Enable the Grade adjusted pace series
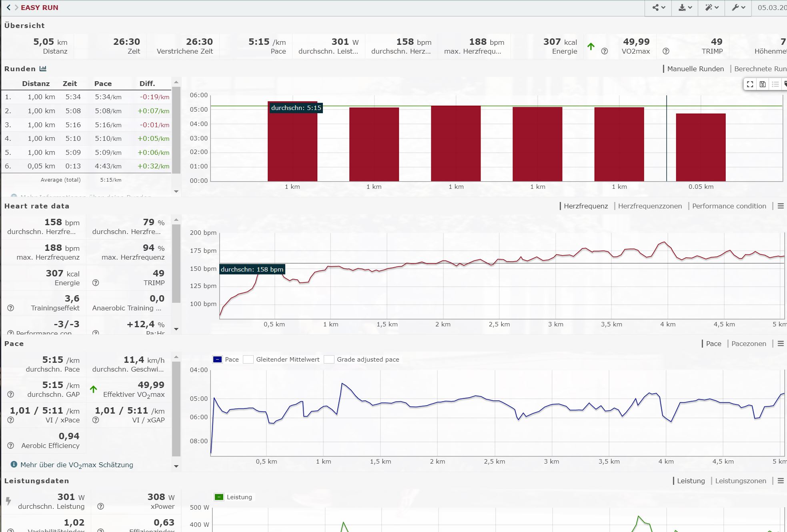The height and width of the screenshot is (532, 787). 329,359
